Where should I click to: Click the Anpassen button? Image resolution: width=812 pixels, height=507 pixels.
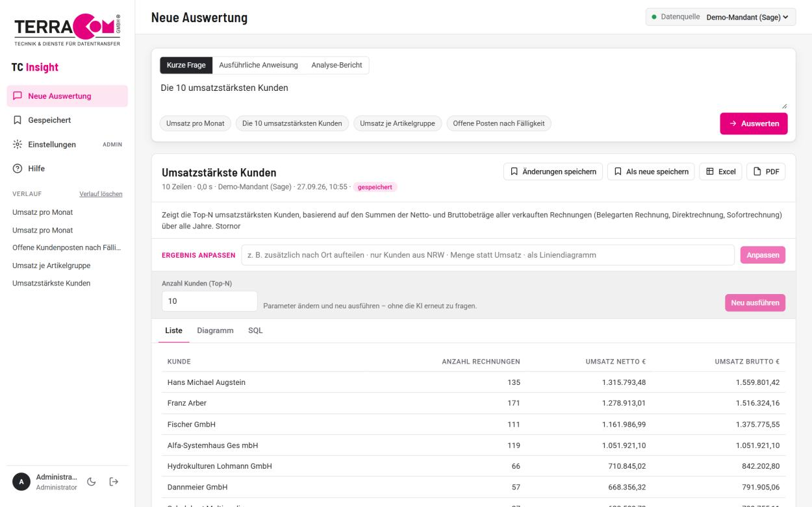coord(763,255)
